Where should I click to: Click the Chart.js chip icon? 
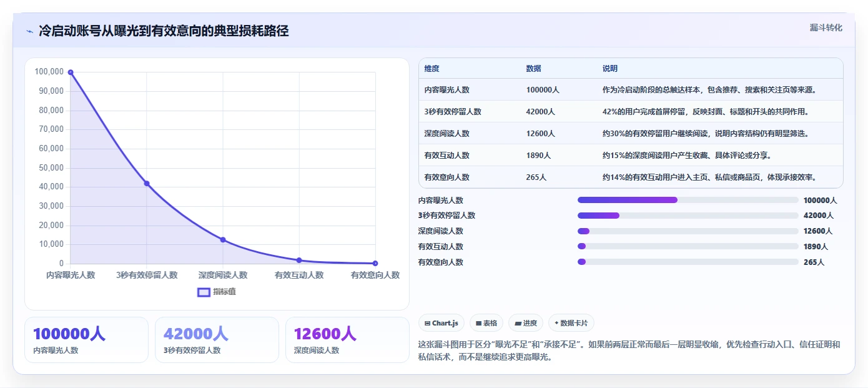[x=427, y=323]
